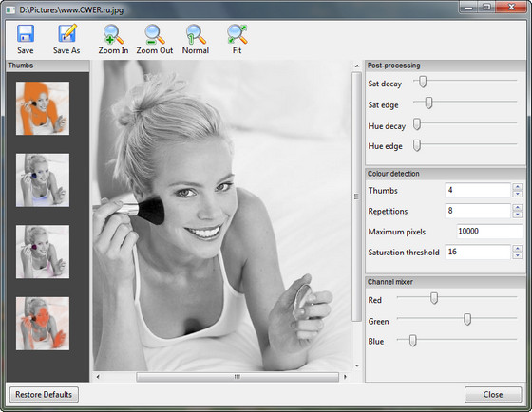Click the Close button at bottom right
The image size is (532, 412).
[x=493, y=395]
